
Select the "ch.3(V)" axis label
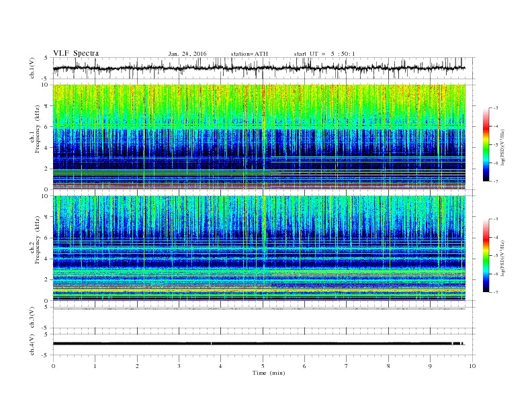point(32,318)
